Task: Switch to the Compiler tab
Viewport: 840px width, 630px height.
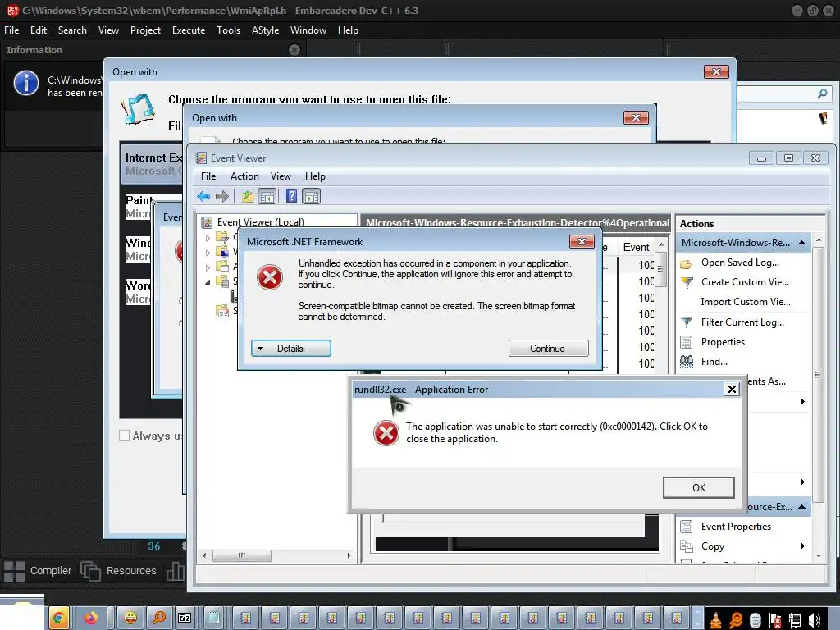Action: tap(37, 571)
